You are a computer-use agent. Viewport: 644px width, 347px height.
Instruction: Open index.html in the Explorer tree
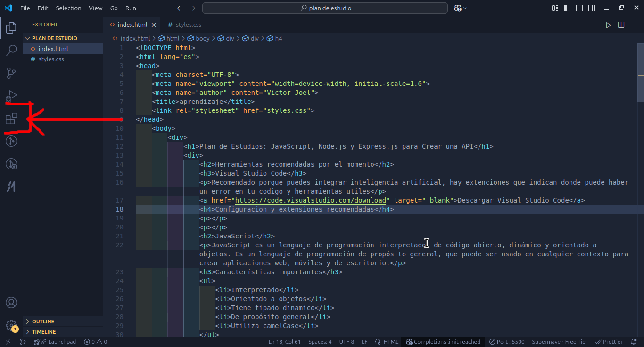63,49
